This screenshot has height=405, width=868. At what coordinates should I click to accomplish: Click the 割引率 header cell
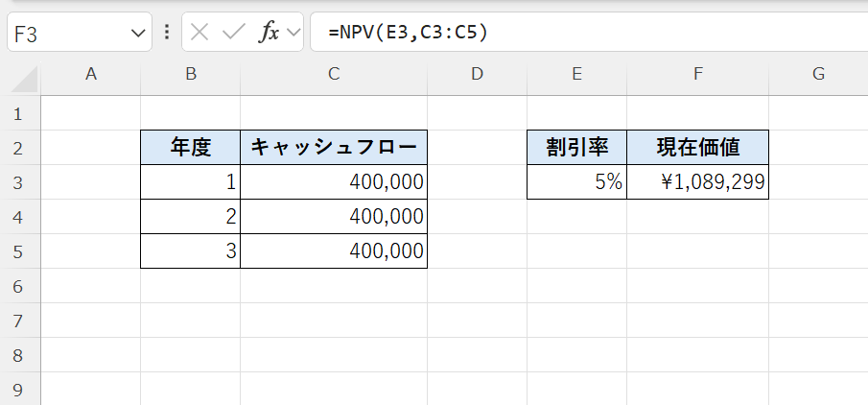[576, 148]
